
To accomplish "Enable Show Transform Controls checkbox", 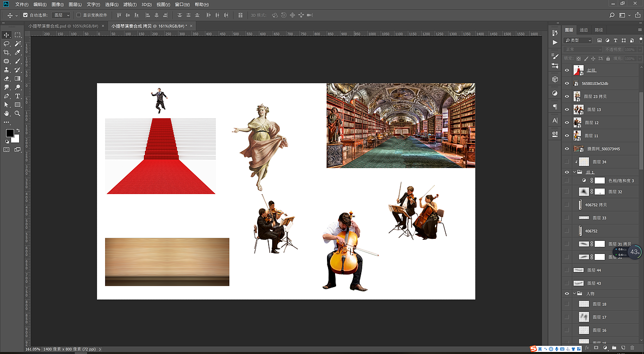I will 79,15.
